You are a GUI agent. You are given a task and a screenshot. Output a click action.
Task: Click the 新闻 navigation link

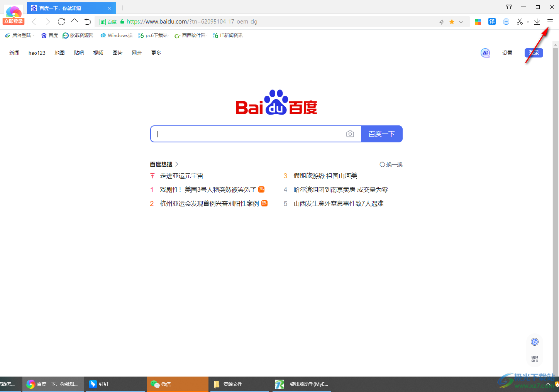(14, 53)
